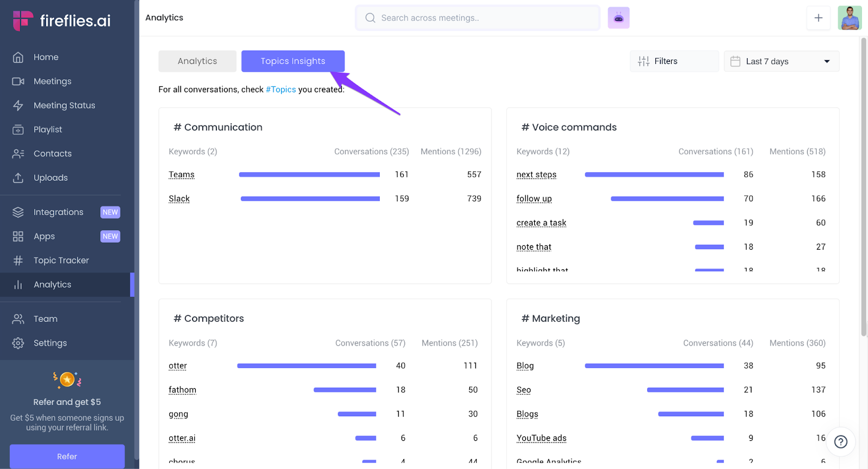This screenshot has height=469, width=868.
Task: Open Meetings from the sidebar
Action: (x=52, y=81)
